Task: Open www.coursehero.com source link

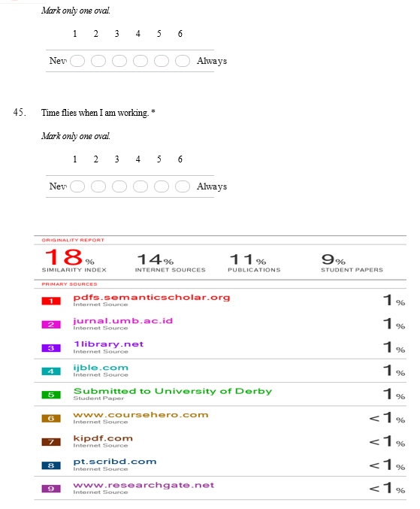Action: click(x=141, y=415)
